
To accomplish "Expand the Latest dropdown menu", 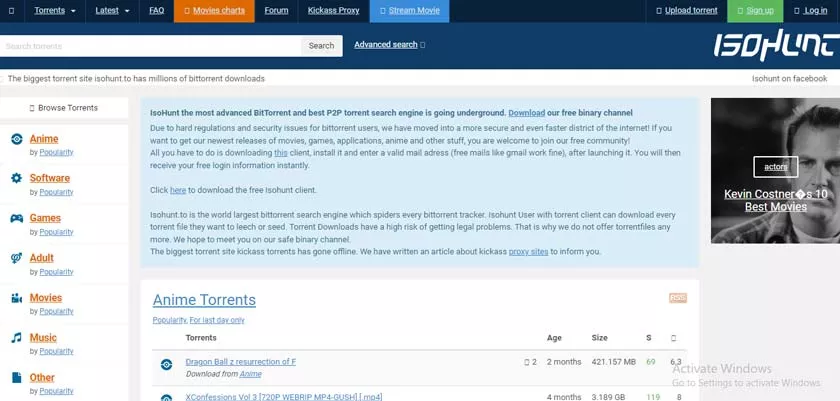I will pyautogui.click(x=114, y=11).
